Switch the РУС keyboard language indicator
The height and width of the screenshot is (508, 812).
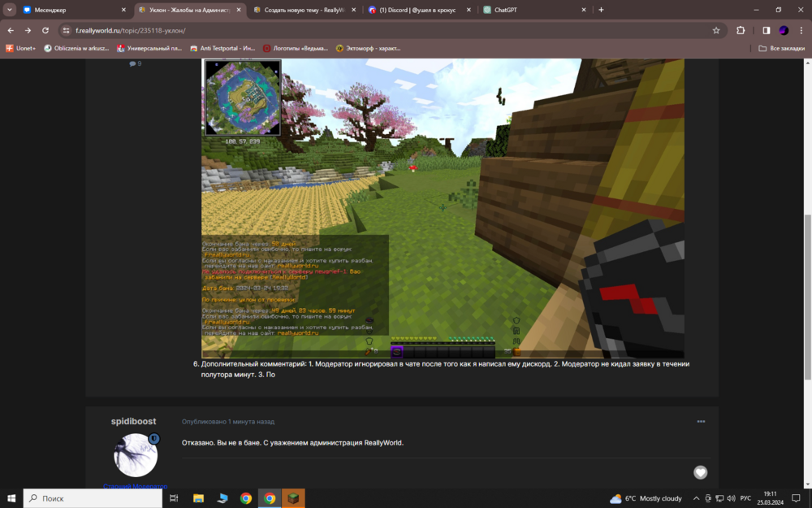pyautogui.click(x=745, y=498)
